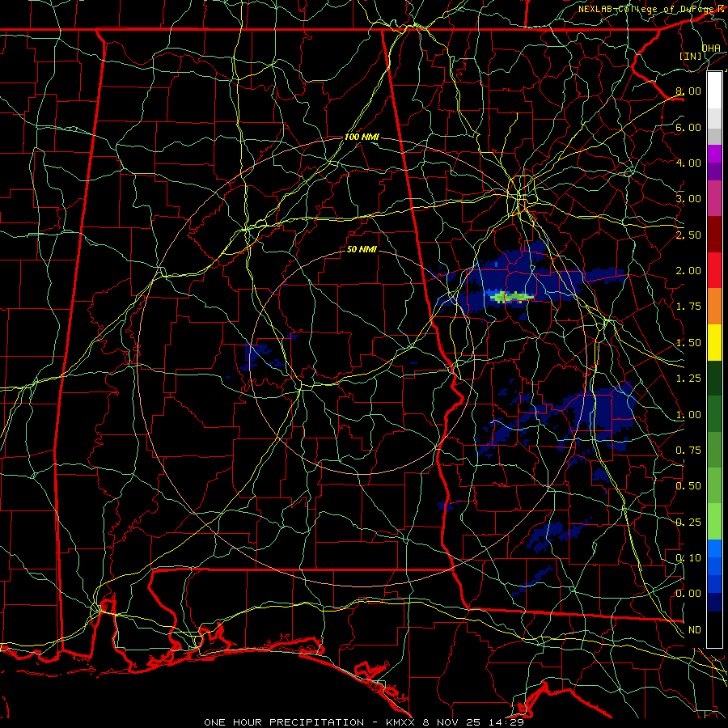Click the 3.00 legend value
Image resolution: width=728 pixels, height=728 pixels.
(688, 199)
